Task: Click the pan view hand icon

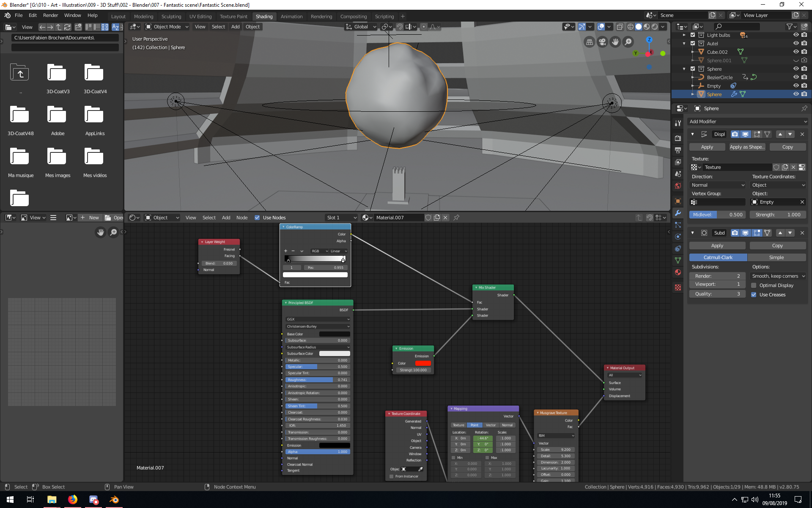Action: click(x=615, y=42)
